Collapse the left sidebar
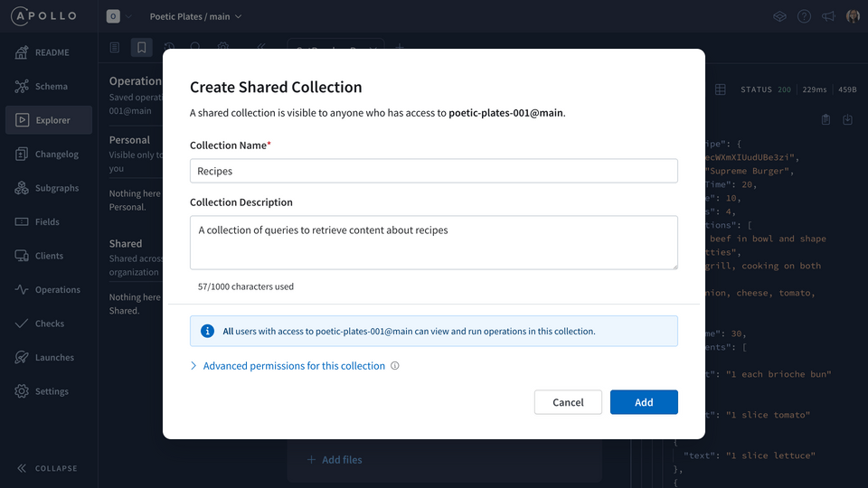Viewport: 868px width, 488px height. [x=47, y=468]
